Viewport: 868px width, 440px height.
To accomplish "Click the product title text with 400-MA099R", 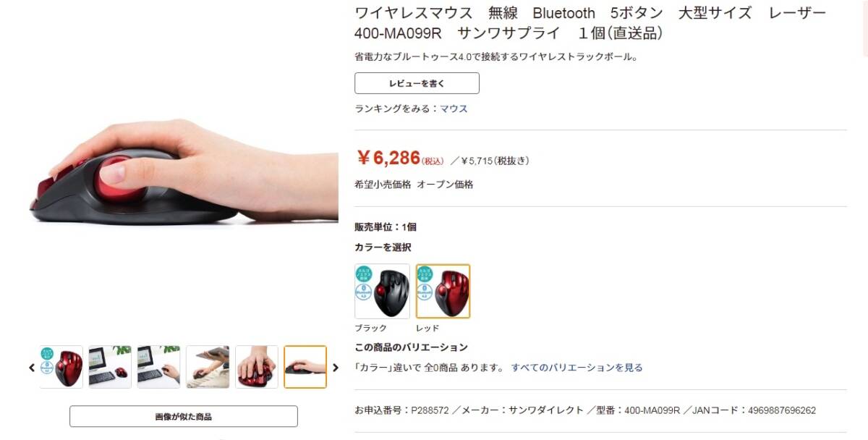I will pyautogui.click(x=590, y=23).
